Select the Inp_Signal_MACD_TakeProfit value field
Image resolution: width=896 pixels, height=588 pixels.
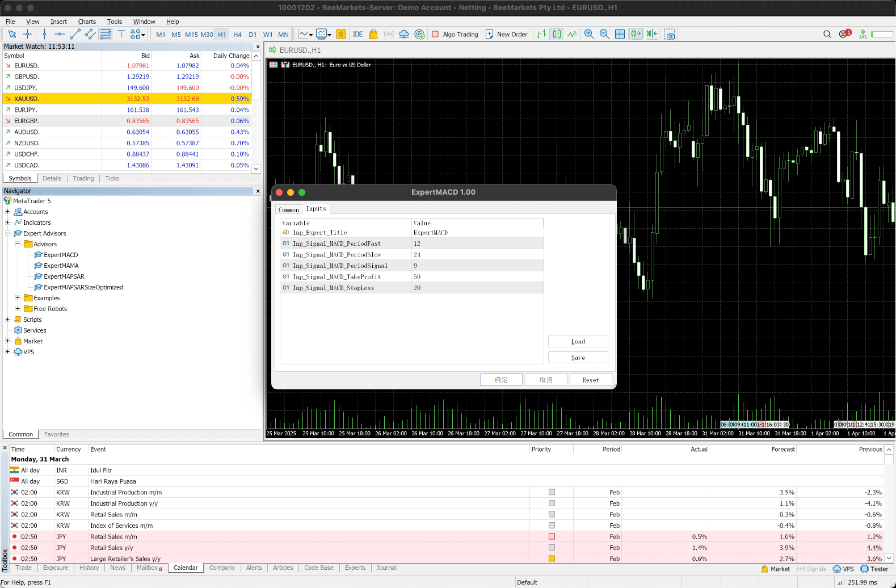(477, 277)
